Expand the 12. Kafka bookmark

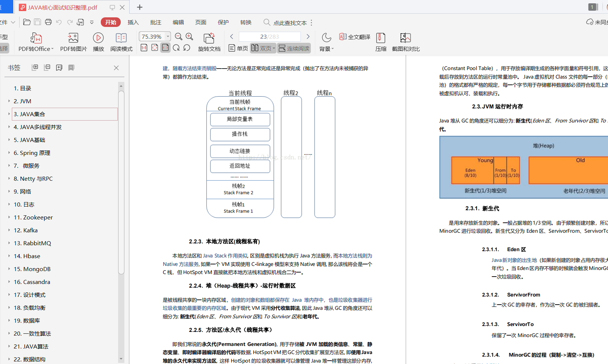[x=9, y=230]
